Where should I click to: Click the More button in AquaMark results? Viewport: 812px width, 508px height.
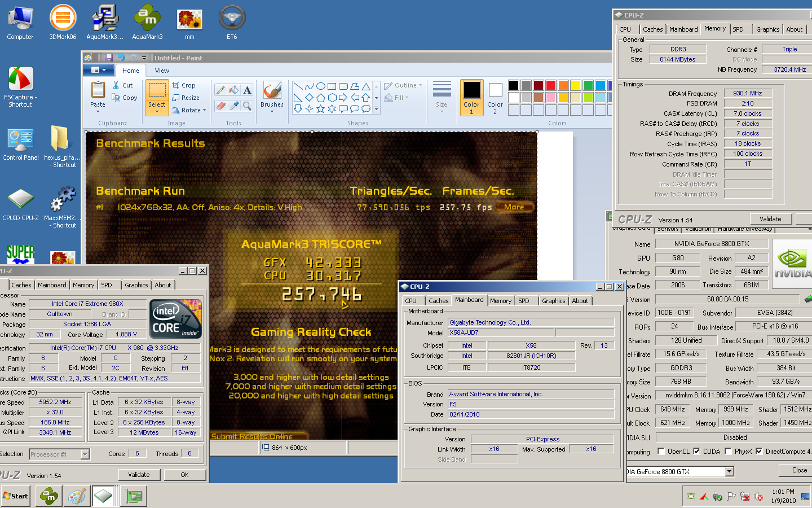pyautogui.click(x=514, y=207)
